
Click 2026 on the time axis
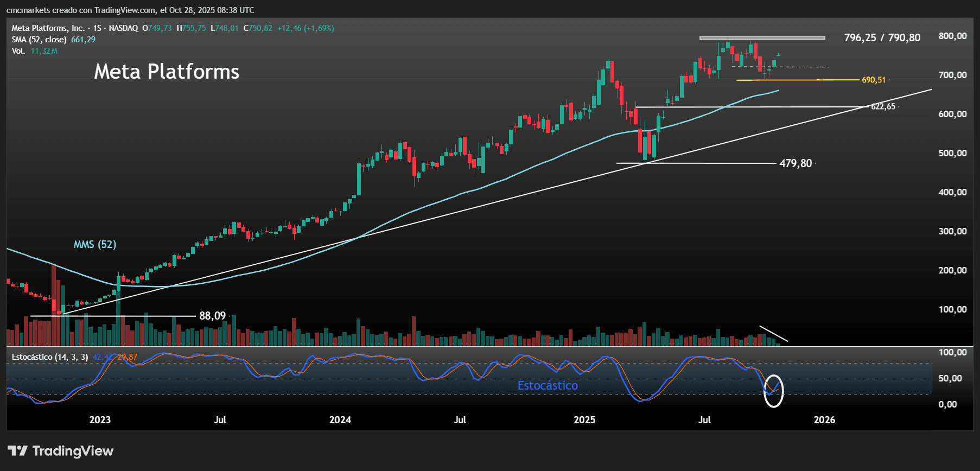coord(824,420)
